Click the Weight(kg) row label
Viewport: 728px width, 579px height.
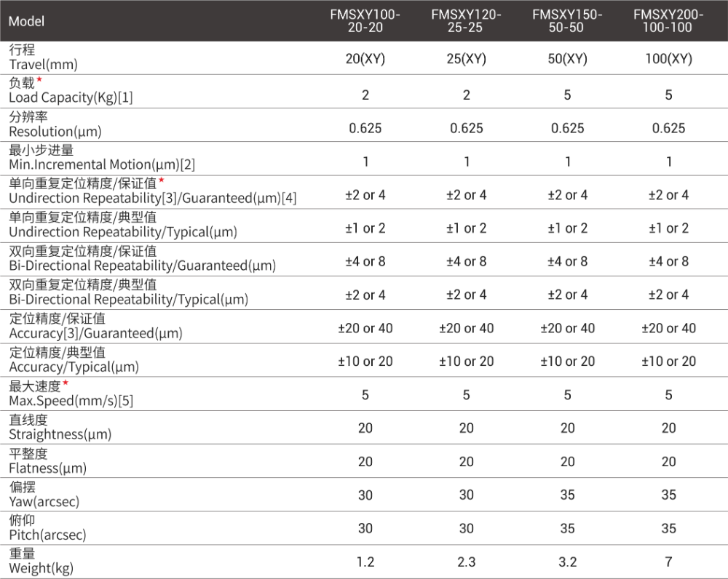[x=41, y=568]
